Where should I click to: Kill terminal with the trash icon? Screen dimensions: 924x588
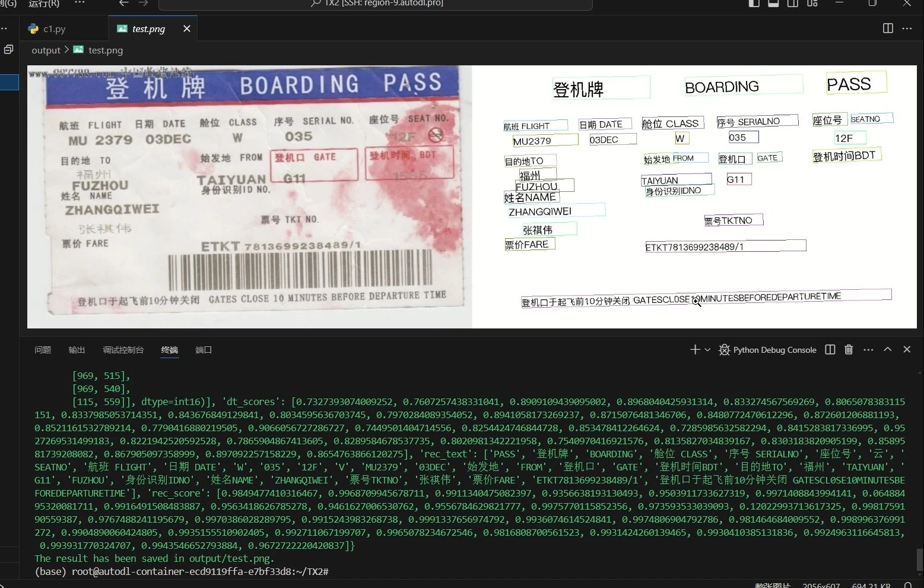tap(849, 350)
